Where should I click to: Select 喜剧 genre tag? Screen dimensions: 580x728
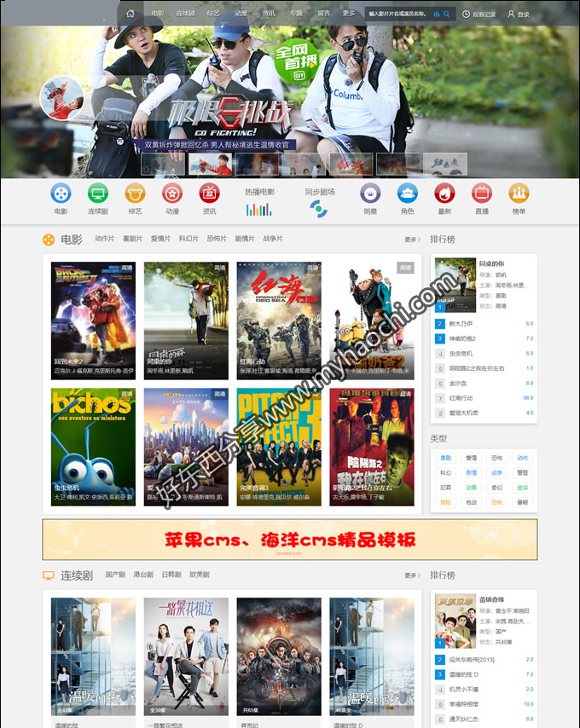(446, 458)
